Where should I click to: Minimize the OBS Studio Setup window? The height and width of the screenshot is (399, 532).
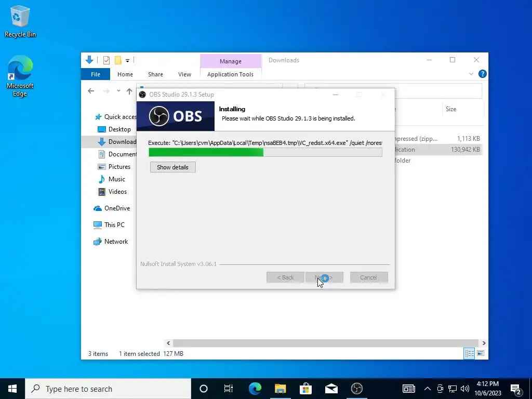pos(336,95)
